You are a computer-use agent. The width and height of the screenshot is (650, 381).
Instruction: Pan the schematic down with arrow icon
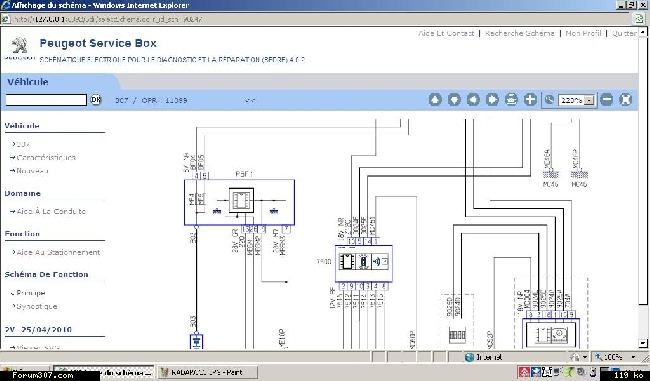454,99
